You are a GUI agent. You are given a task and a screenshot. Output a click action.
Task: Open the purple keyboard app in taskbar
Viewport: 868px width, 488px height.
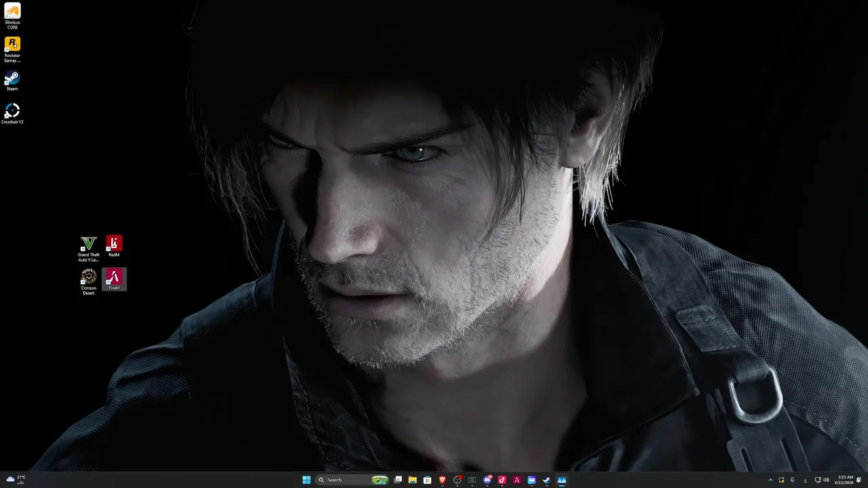pyautogui.click(x=532, y=480)
